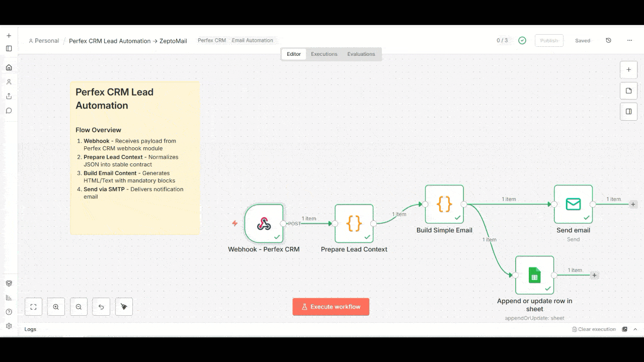The image size is (644, 362).
Task: Click the fit-to-view canvas button
Action: tap(33, 307)
